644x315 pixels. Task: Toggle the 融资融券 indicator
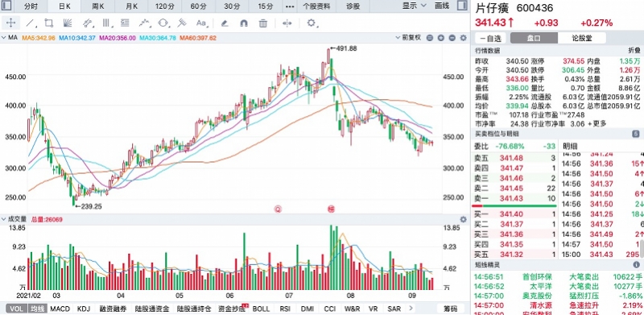click(113, 309)
